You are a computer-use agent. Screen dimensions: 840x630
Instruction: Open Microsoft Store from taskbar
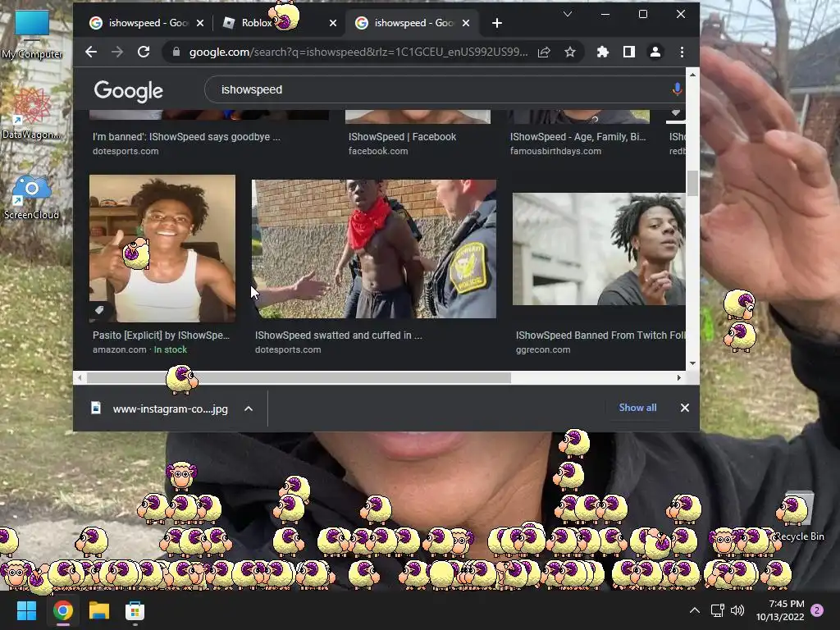[x=135, y=610]
